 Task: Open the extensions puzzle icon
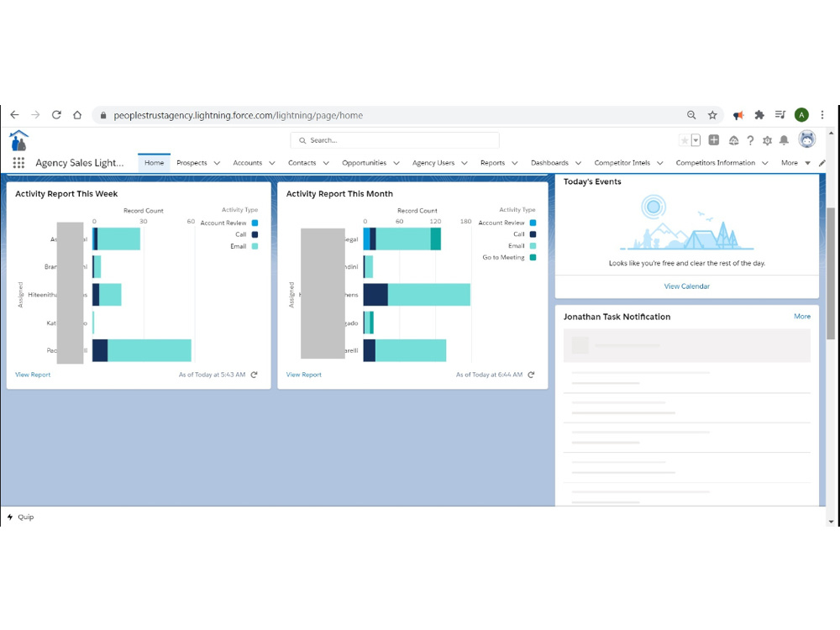point(759,114)
